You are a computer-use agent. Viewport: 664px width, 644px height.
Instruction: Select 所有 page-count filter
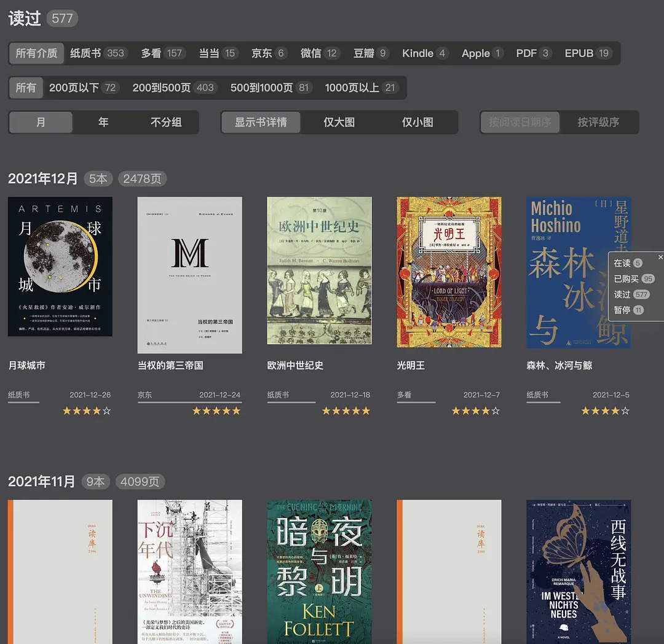click(26, 88)
